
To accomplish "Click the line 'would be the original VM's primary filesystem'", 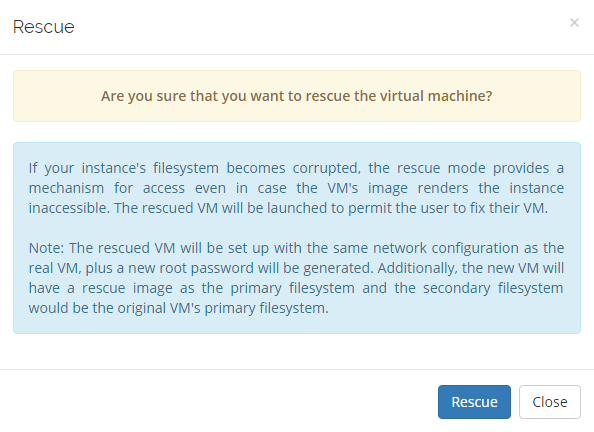I will [x=178, y=308].
